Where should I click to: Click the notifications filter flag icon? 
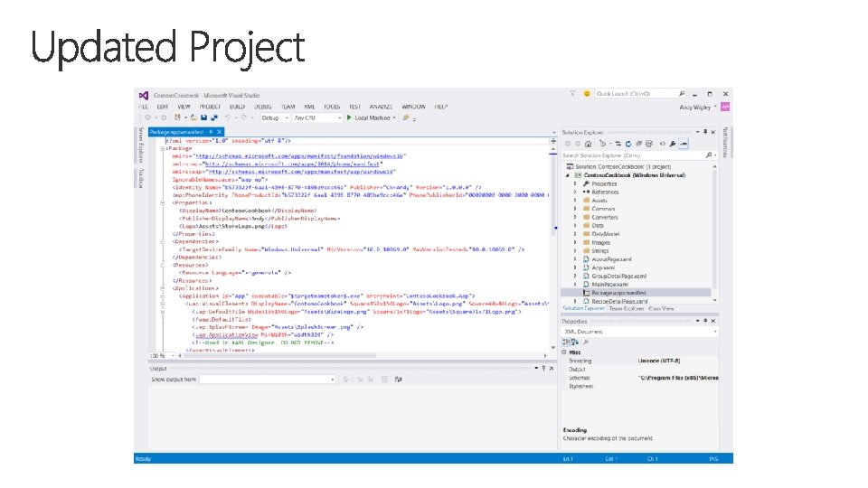tap(572, 94)
